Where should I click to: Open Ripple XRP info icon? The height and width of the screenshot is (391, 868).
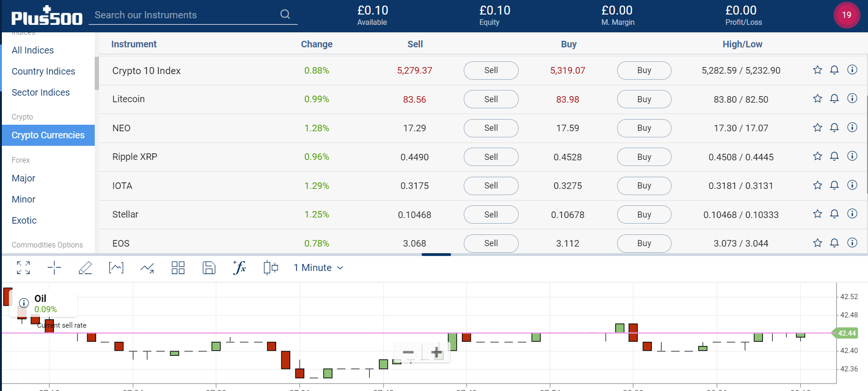[x=852, y=156]
